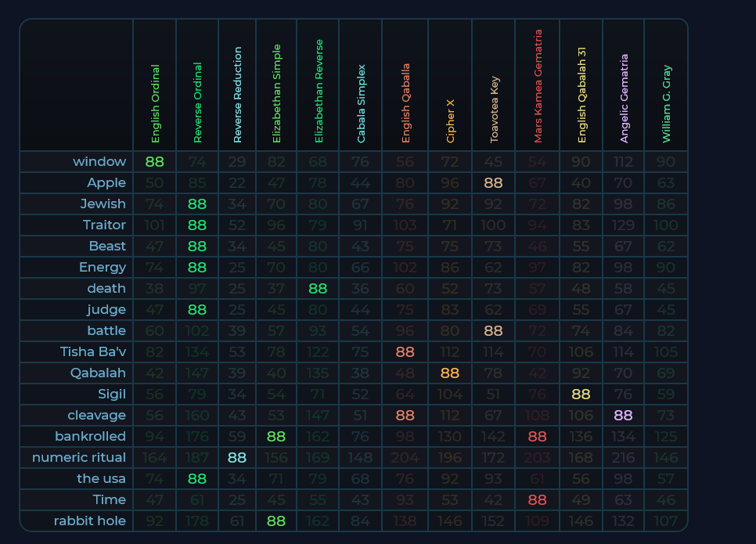Click the word "window" in the first row

click(99, 162)
